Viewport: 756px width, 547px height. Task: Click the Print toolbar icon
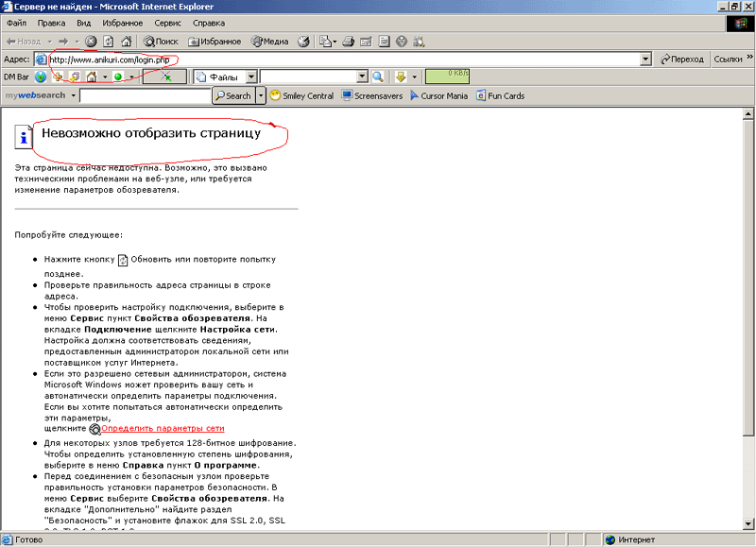click(348, 42)
